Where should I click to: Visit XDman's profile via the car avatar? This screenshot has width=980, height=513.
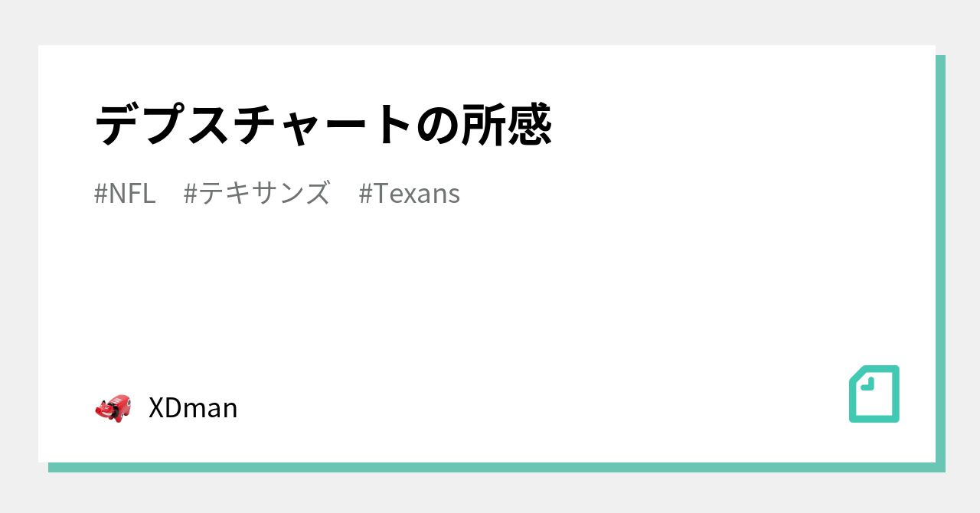point(113,407)
